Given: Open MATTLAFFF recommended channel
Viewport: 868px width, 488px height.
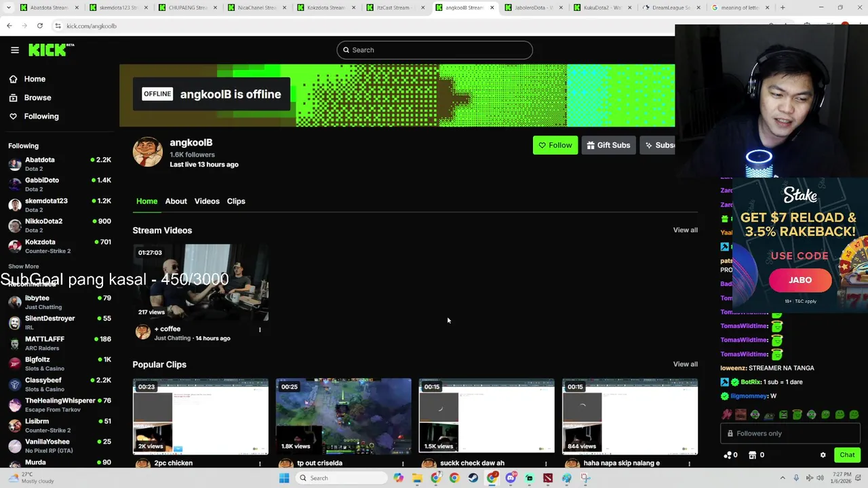Looking at the screenshot, I should coord(60,343).
